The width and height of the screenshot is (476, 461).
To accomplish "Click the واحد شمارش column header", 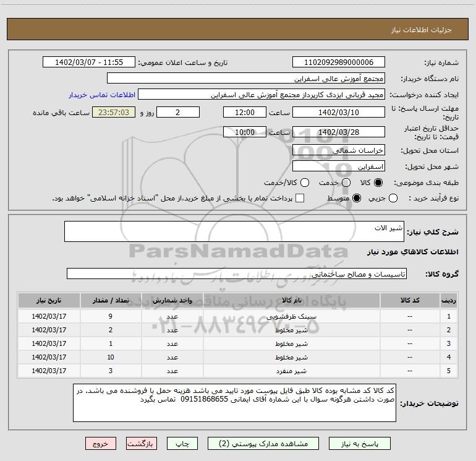I will 172,300.
